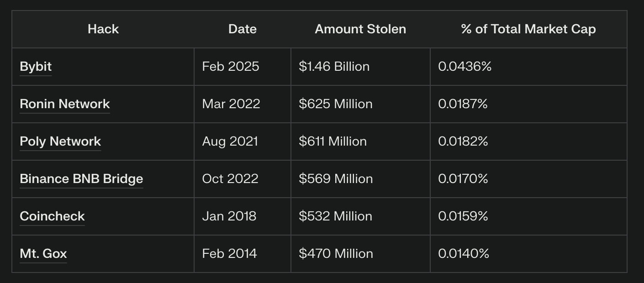Open the Coincheck hack link
Image resolution: width=644 pixels, height=283 pixels.
[52, 216]
